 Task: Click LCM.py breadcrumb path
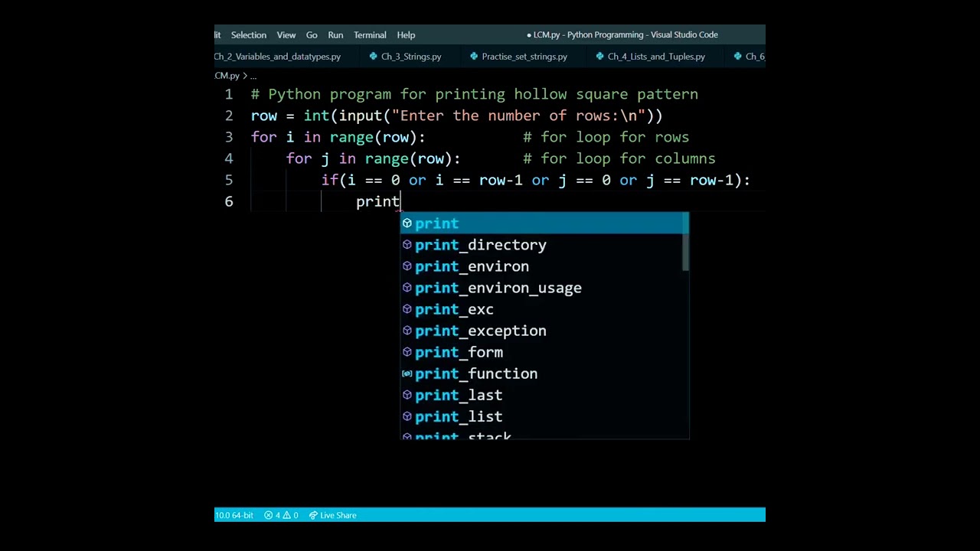tap(227, 76)
